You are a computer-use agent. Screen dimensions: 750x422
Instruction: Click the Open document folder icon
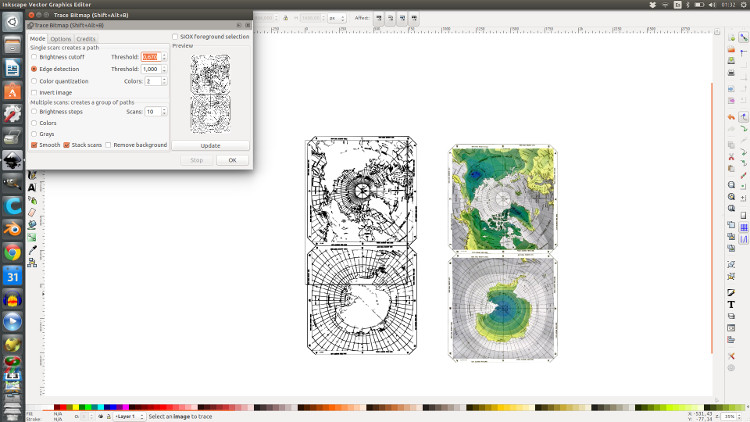click(731, 49)
